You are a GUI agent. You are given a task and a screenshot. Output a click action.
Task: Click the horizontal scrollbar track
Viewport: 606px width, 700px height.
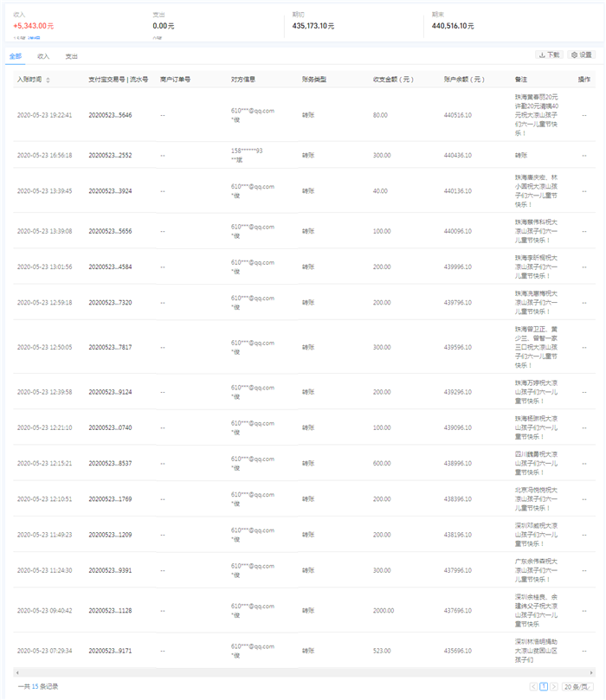[x=303, y=672]
